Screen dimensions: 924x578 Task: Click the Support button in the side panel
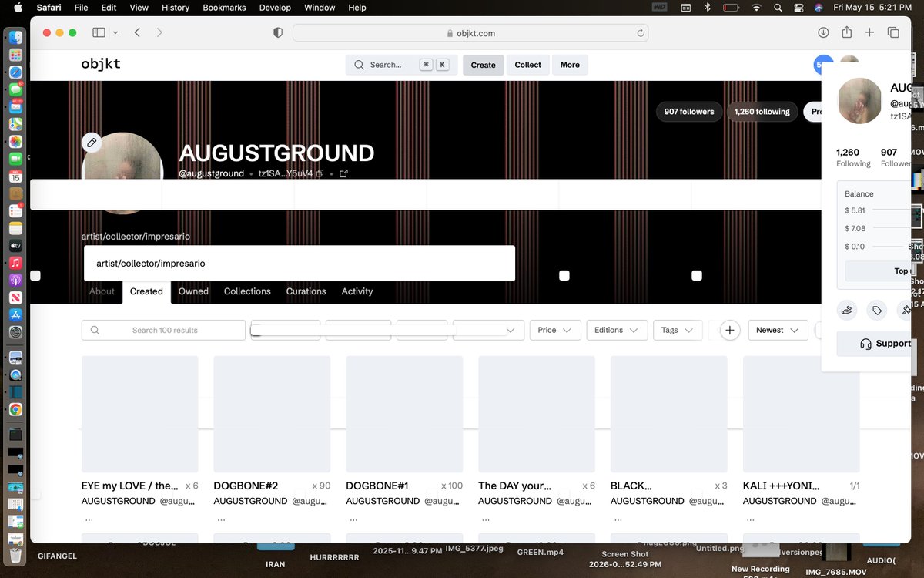[x=875, y=344]
